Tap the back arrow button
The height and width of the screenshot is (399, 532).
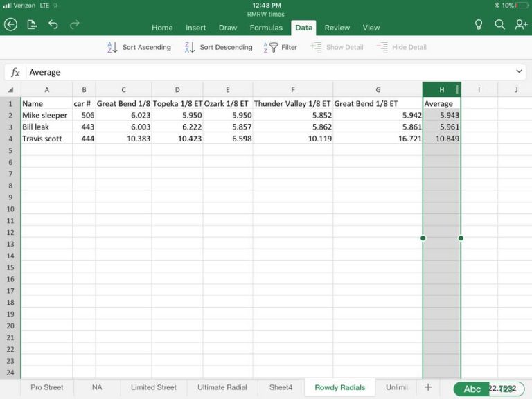coord(10,24)
